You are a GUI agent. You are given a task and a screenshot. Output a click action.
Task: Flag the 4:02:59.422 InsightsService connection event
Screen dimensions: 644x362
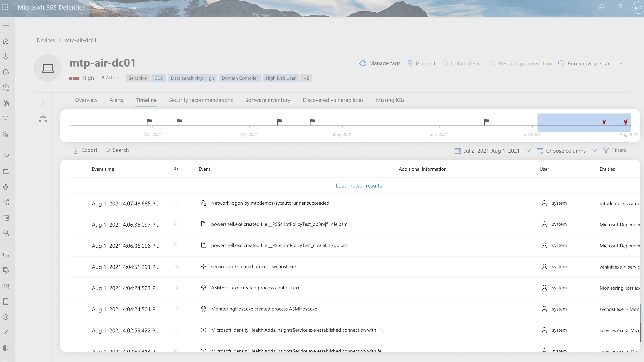point(176,330)
